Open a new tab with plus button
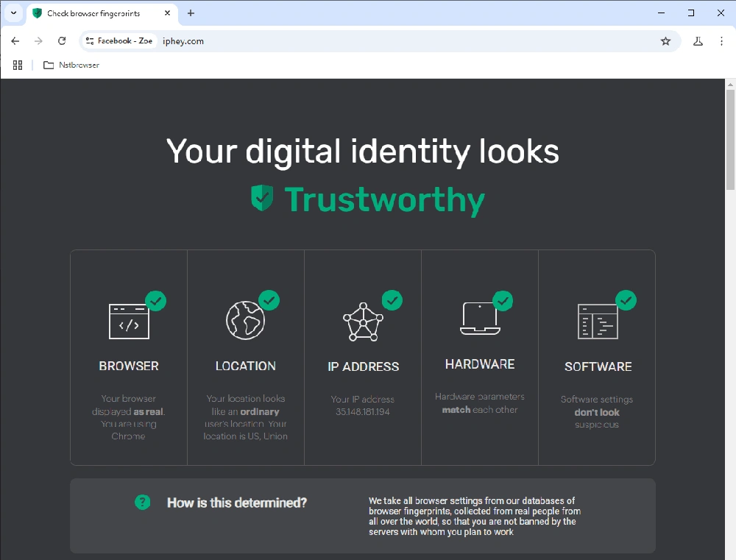This screenshot has width=736, height=560. (191, 13)
